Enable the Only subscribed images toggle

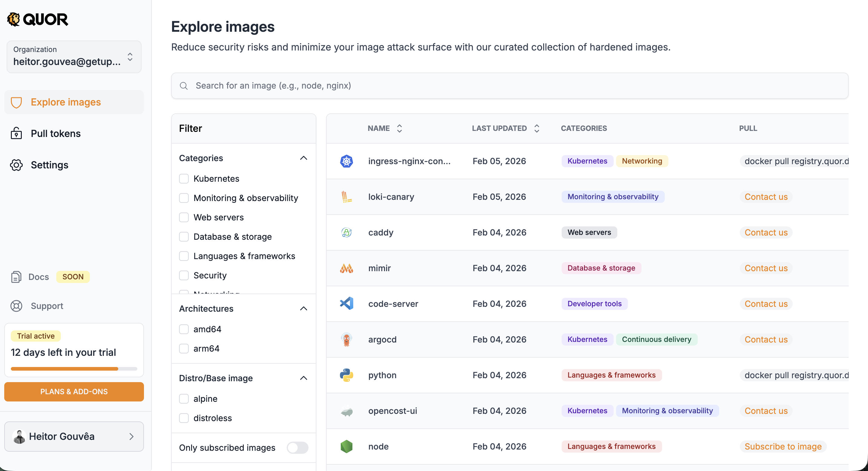pyautogui.click(x=297, y=447)
